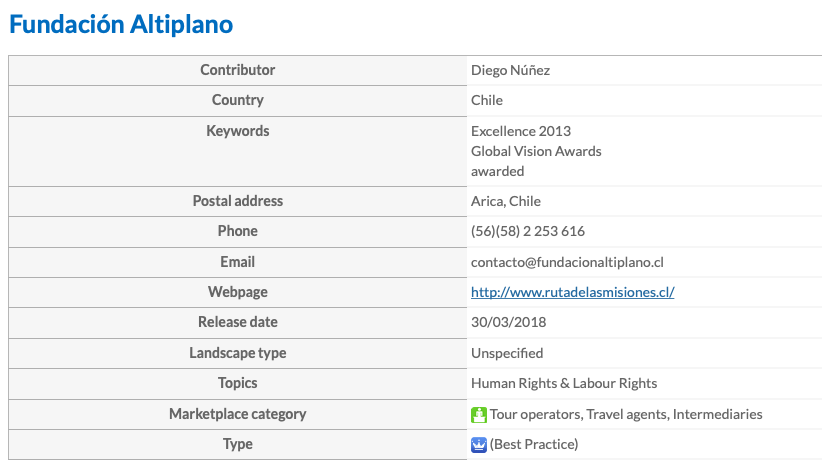Click the Excellence 2013 keyword
Screen dimensions: 822x471
[521, 131]
